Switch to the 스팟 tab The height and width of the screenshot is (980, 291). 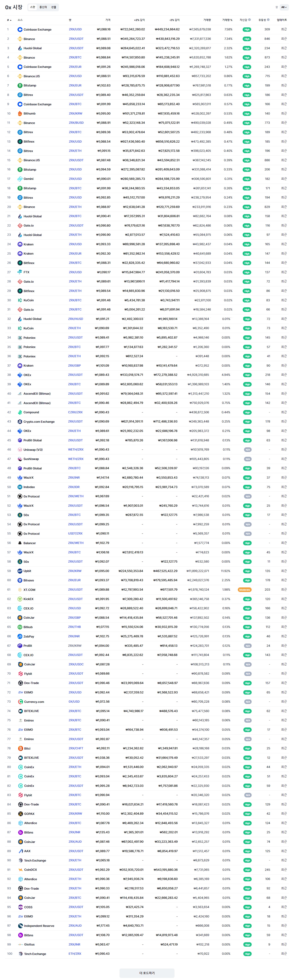click(33, 7)
